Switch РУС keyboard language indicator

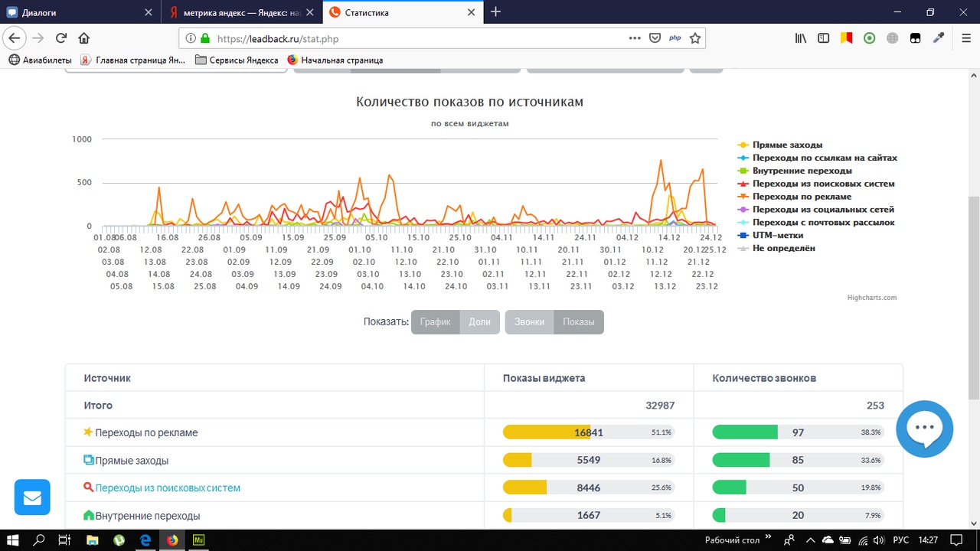click(x=901, y=540)
